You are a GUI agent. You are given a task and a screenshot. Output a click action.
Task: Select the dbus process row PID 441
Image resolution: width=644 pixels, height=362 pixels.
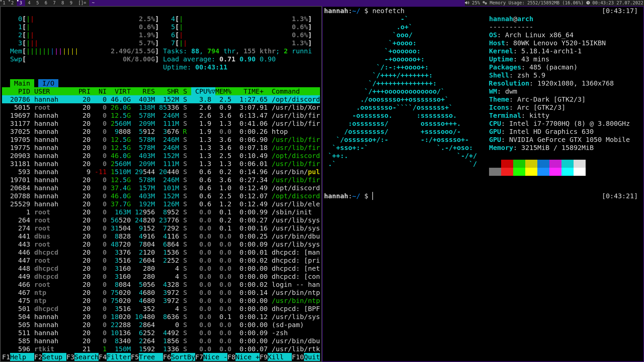(x=161, y=236)
